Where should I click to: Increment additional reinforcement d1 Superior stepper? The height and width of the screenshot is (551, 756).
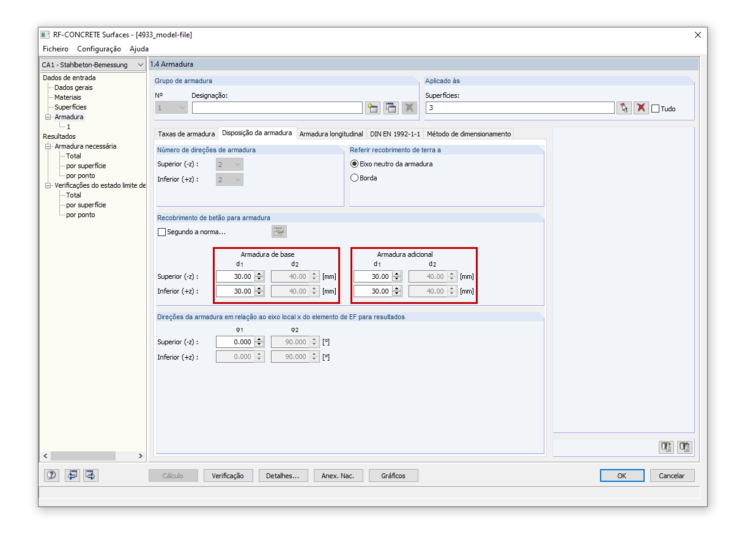tap(397, 274)
